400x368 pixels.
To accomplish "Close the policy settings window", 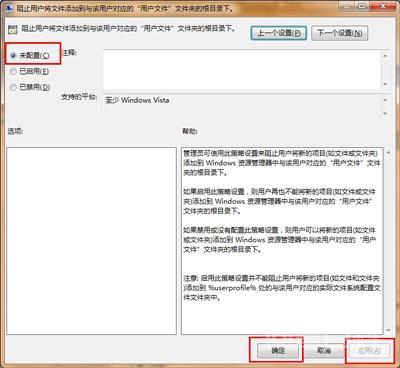I will [x=383, y=6].
